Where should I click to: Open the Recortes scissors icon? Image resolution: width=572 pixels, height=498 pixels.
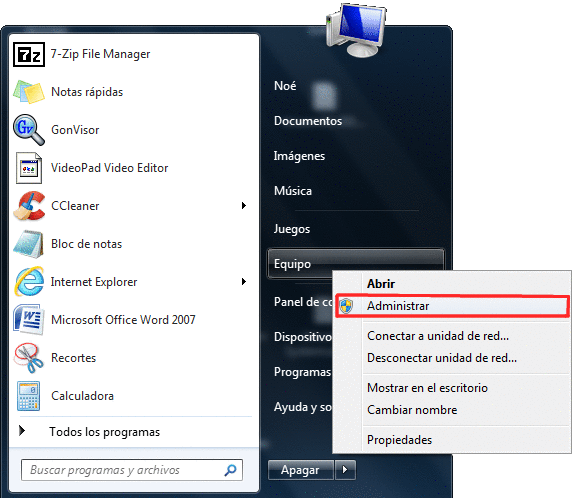(28, 358)
